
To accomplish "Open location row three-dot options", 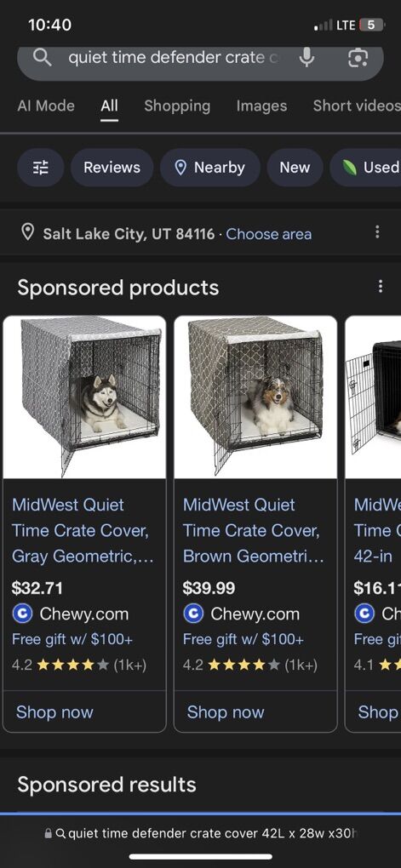I will [377, 232].
